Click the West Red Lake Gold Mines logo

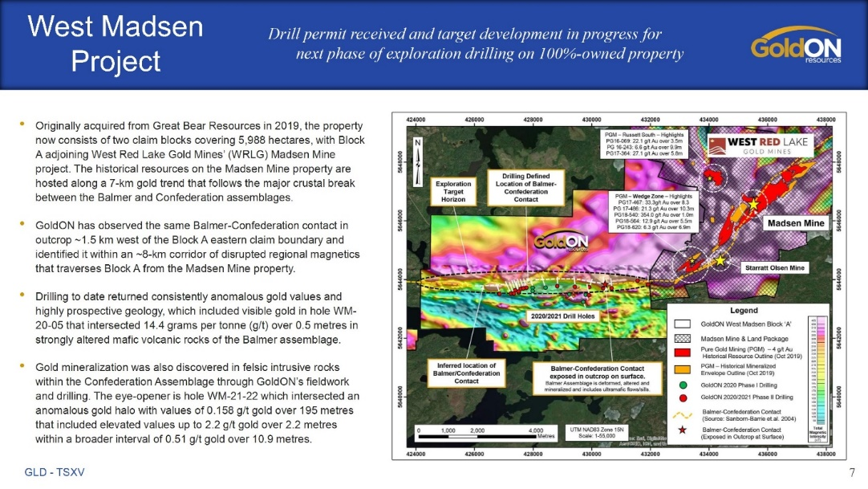pos(761,145)
